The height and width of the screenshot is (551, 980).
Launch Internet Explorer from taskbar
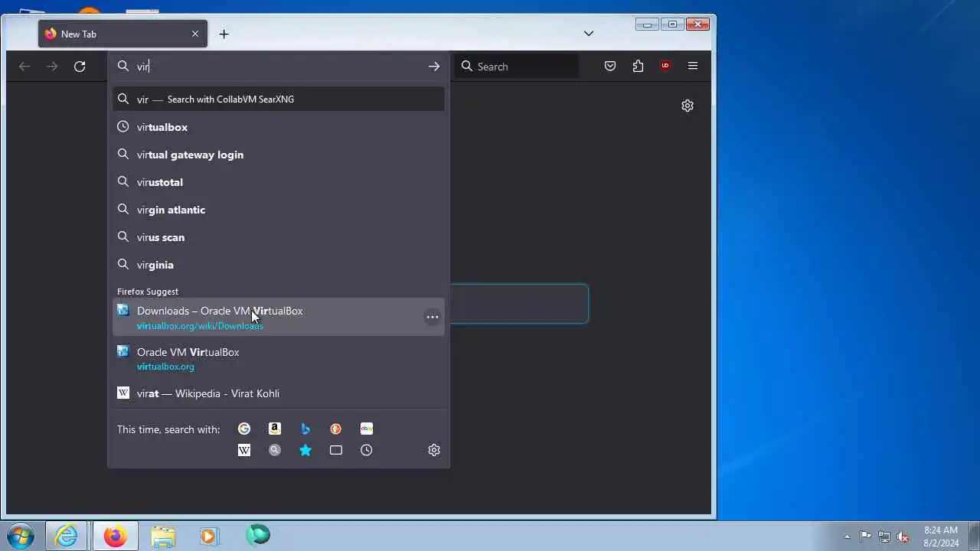(x=67, y=536)
